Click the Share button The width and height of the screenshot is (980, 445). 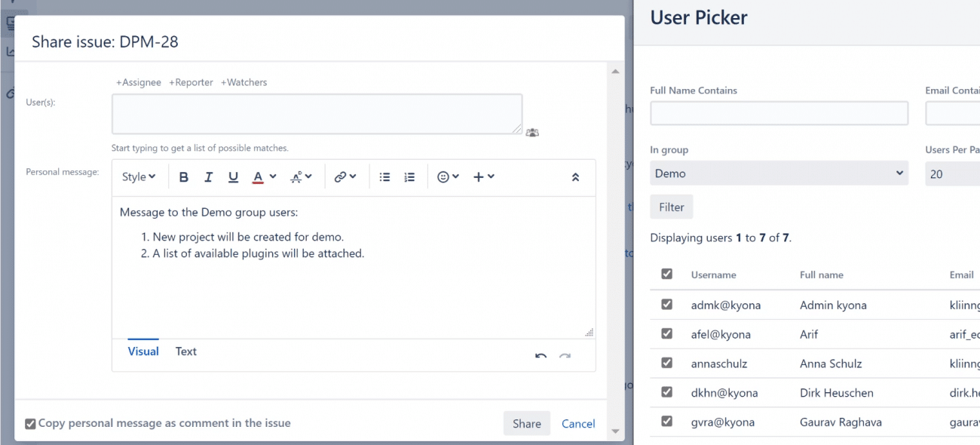coord(527,424)
